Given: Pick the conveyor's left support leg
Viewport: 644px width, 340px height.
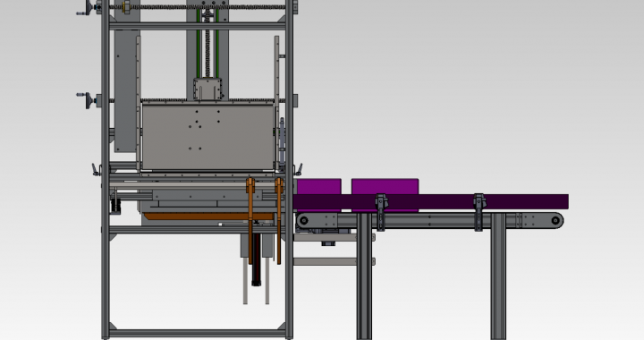Looking at the screenshot, I should point(364,276).
